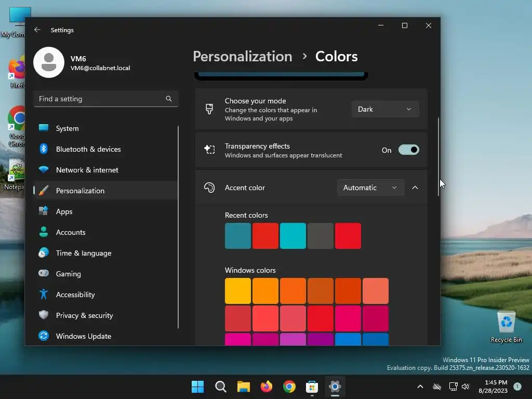Open Microsoft Store from the taskbar
Screen dimensions: 532x399
[312, 387]
